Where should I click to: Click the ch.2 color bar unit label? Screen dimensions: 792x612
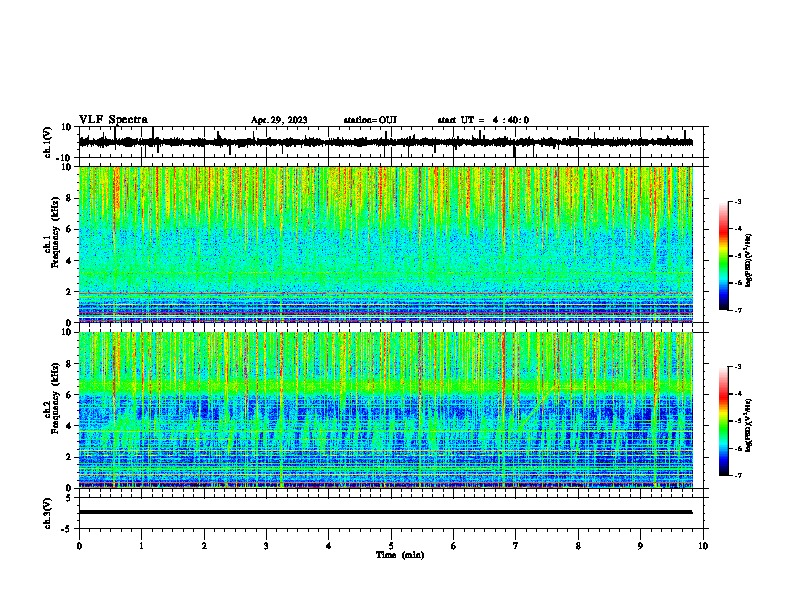(x=748, y=425)
